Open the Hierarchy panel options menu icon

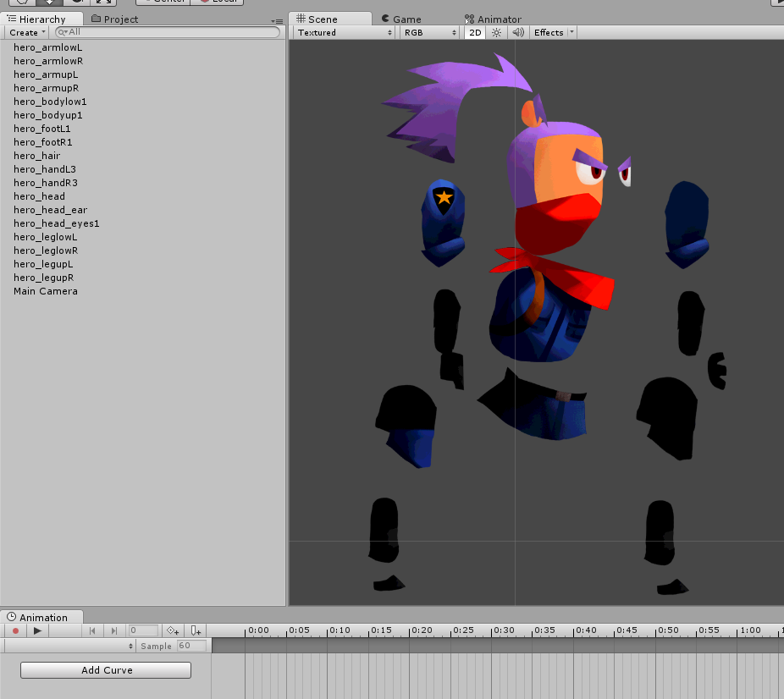coord(277,21)
